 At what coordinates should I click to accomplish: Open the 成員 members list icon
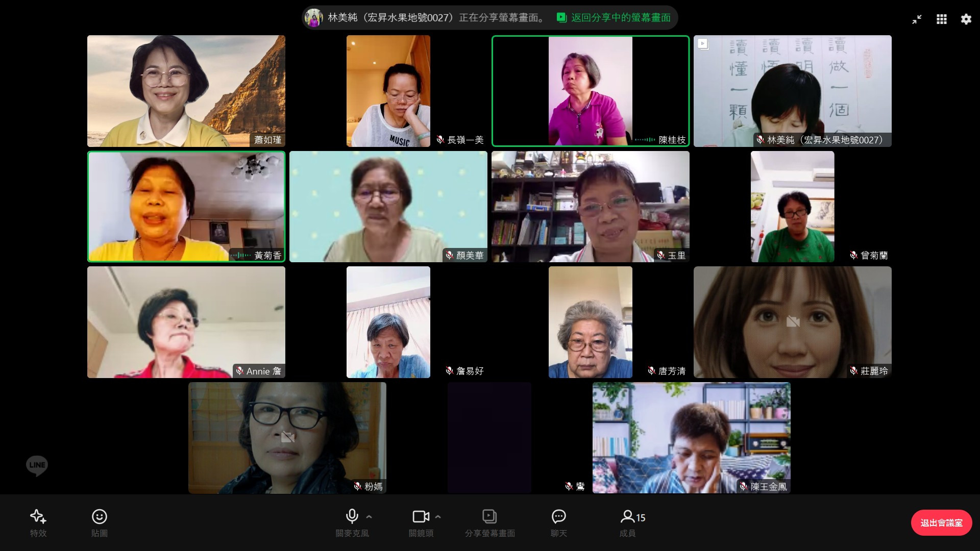[x=628, y=517]
